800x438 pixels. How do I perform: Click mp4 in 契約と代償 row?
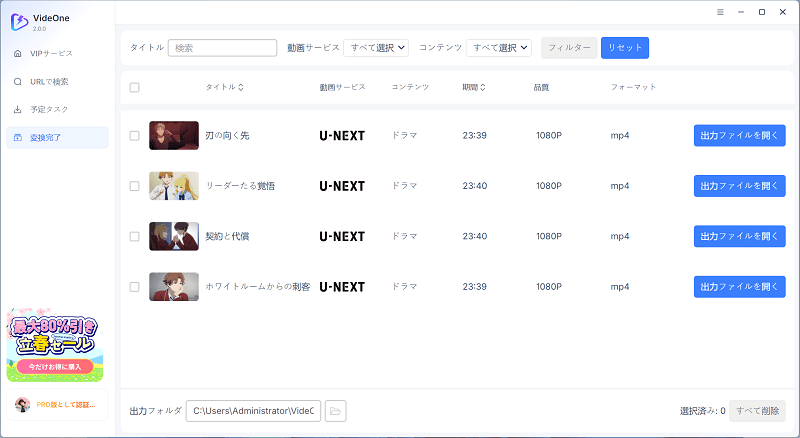click(x=620, y=237)
